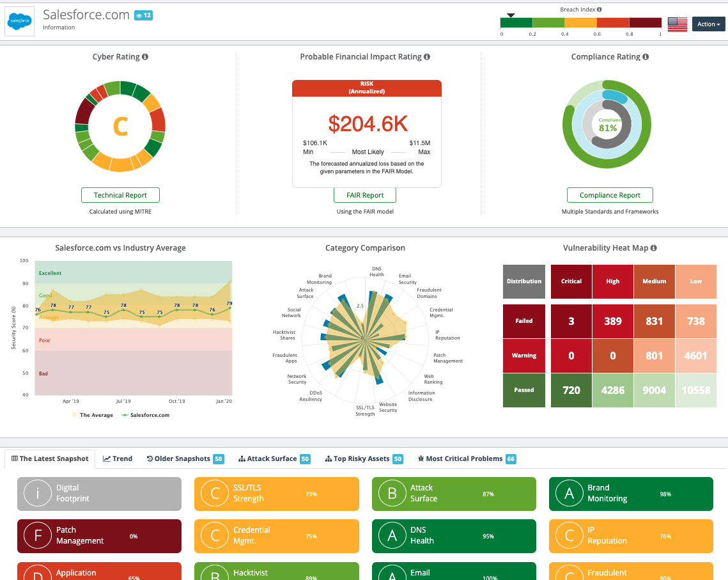728x580 pixels.
Task: Click the Passed Medium cell showing 9004
Action: click(x=654, y=391)
